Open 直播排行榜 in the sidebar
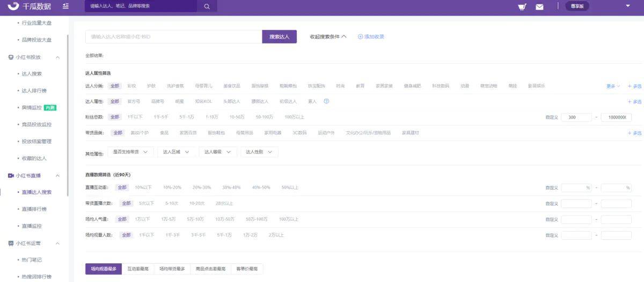644x282 pixels. pyautogui.click(x=34, y=209)
